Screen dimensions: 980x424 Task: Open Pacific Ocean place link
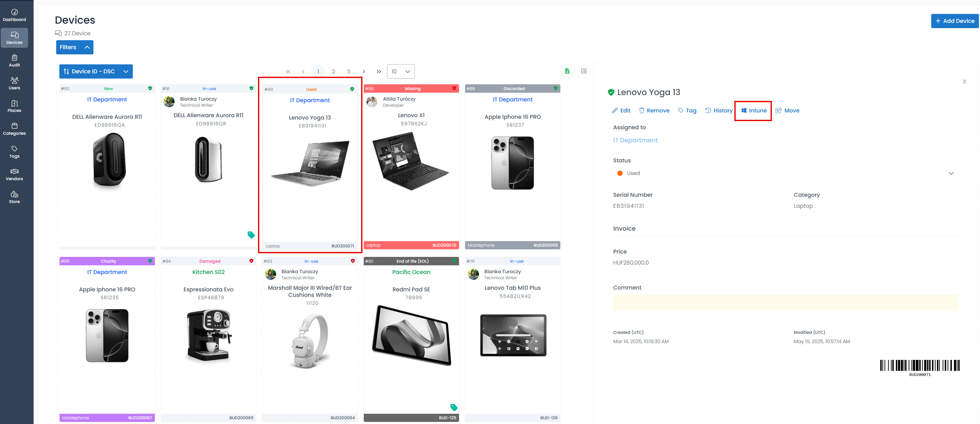pos(411,272)
